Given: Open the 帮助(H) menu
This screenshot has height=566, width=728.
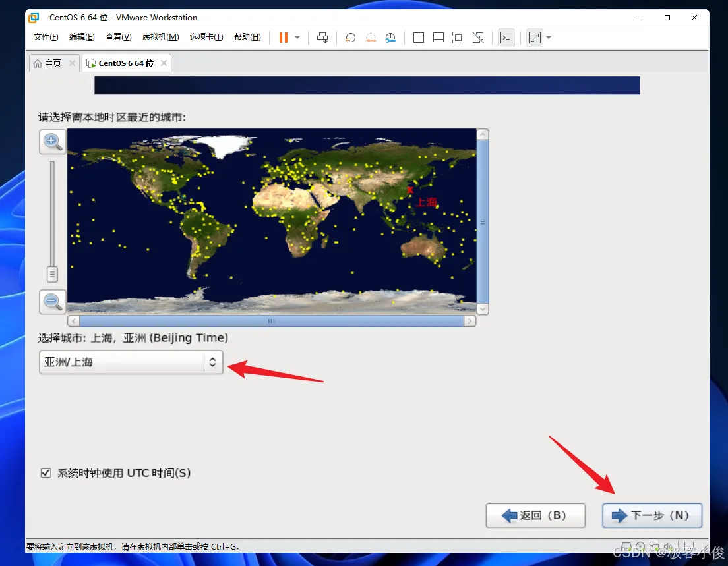Looking at the screenshot, I should click(x=247, y=37).
